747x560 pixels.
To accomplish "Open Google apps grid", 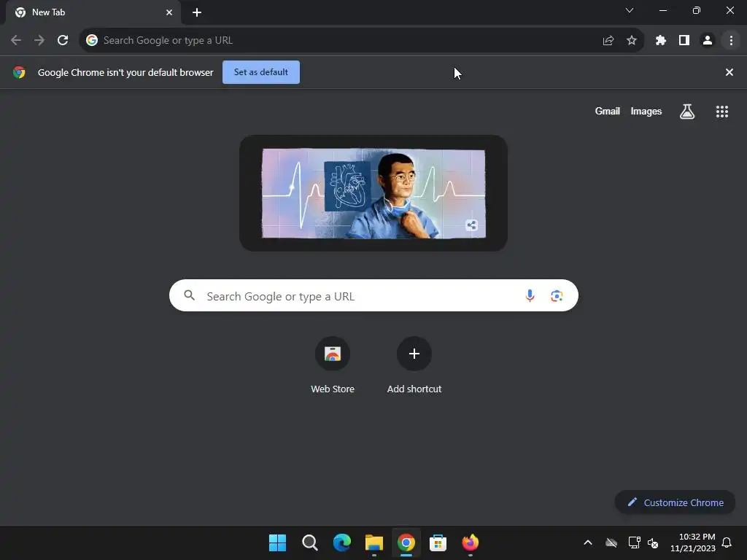I will click(x=721, y=112).
